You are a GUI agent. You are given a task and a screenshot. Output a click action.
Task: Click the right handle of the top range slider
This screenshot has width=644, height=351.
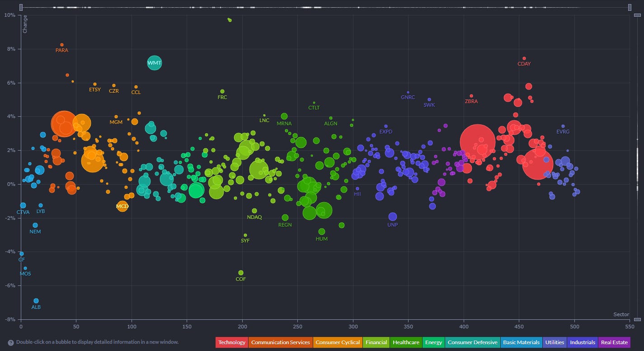(x=629, y=7)
